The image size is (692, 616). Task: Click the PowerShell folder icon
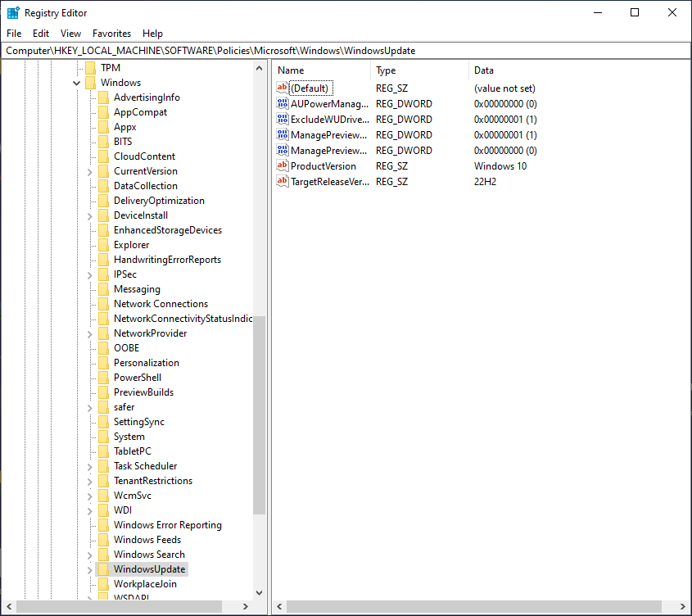tap(104, 377)
